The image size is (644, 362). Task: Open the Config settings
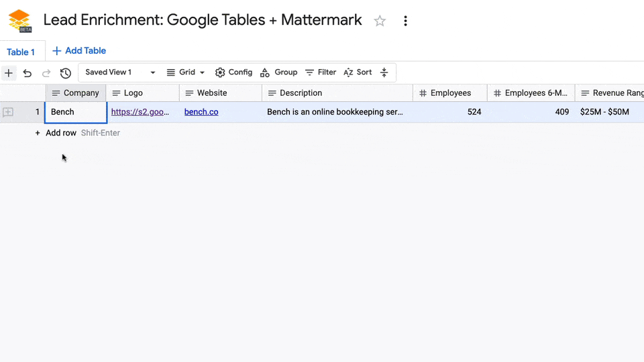(x=233, y=72)
